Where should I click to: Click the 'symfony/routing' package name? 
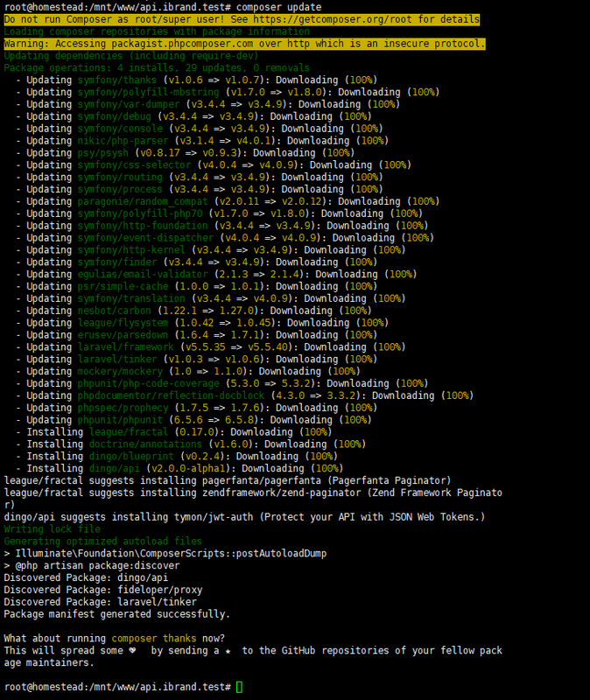click(120, 177)
